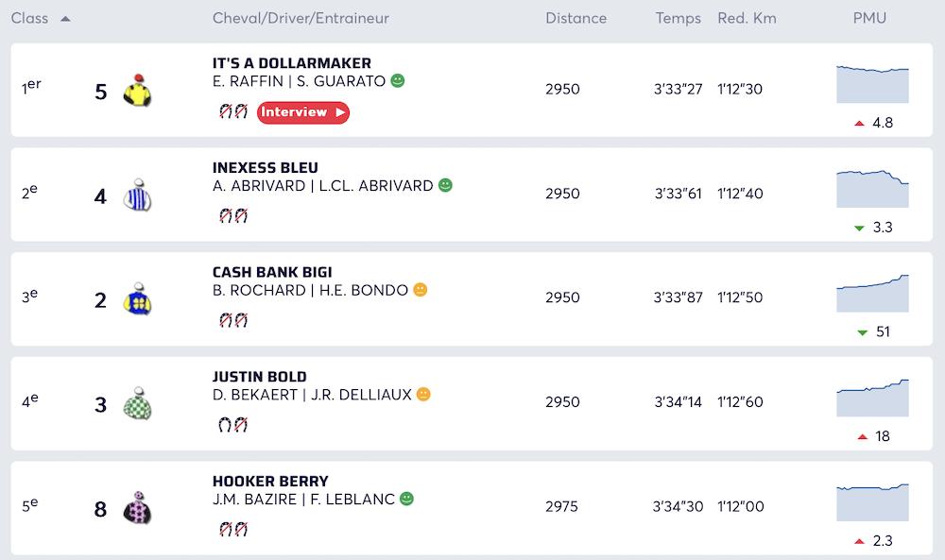Click the horseshoe icons under Inexess Bleu
Viewport: 945px width, 560px height.
pos(232,216)
